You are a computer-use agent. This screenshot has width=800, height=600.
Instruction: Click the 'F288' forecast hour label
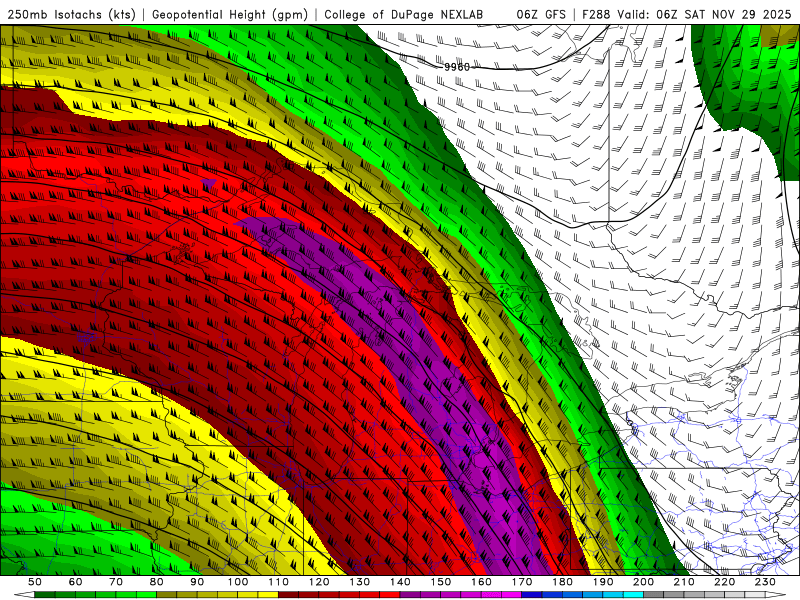pos(596,14)
